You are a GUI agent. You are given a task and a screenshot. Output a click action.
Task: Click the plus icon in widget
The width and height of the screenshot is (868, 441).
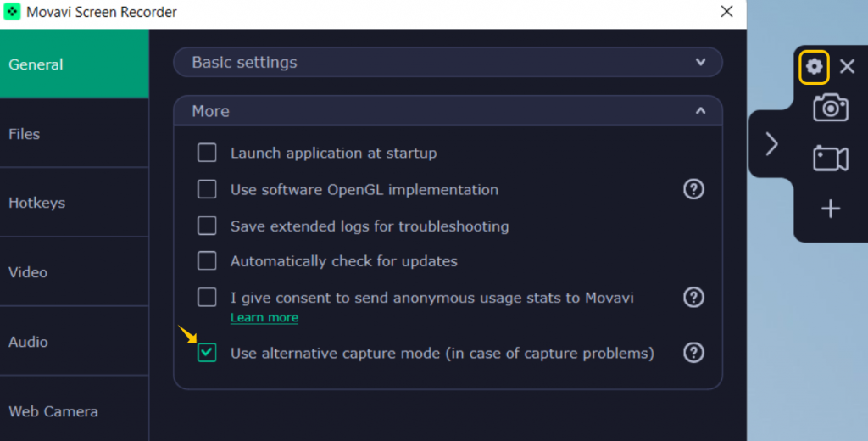pyautogui.click(x=831, y=209)
